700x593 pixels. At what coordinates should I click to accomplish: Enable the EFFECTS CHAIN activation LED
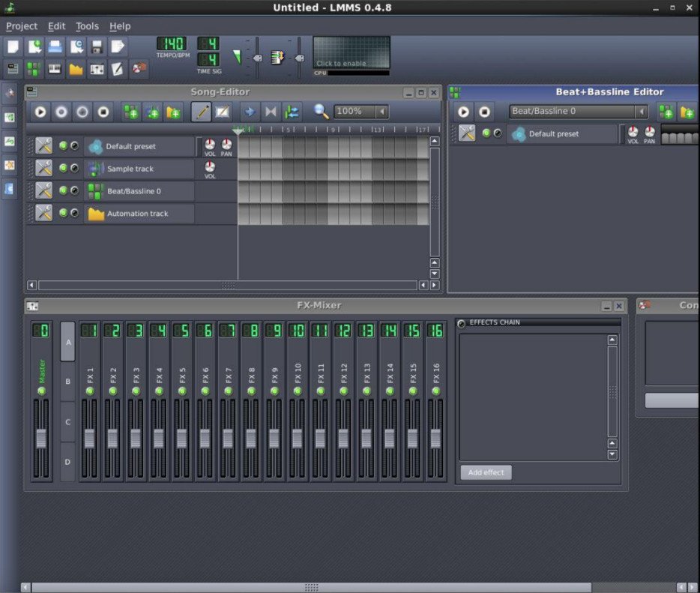pos(461,322)
